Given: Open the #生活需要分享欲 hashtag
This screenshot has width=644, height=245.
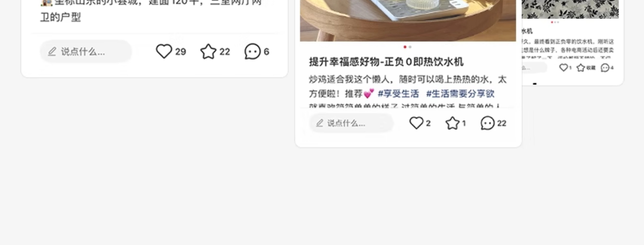Looking at the screenshot, I should (460, 93).
